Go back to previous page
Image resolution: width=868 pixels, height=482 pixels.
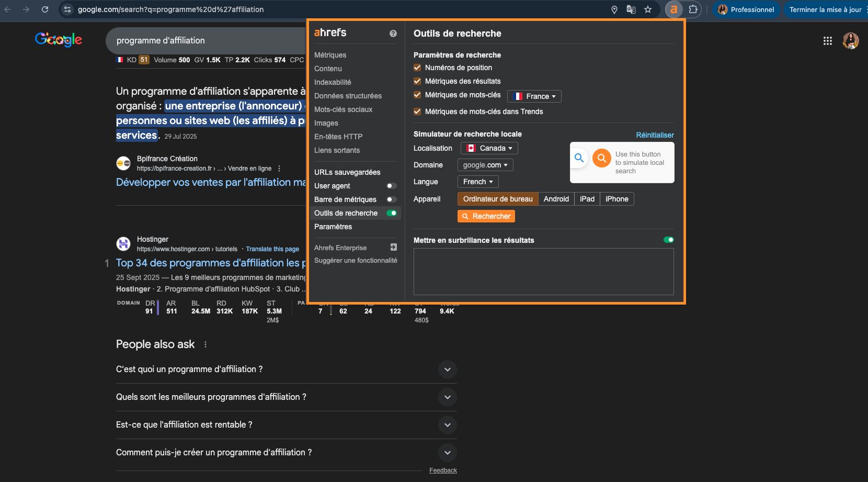pos(8,9)
